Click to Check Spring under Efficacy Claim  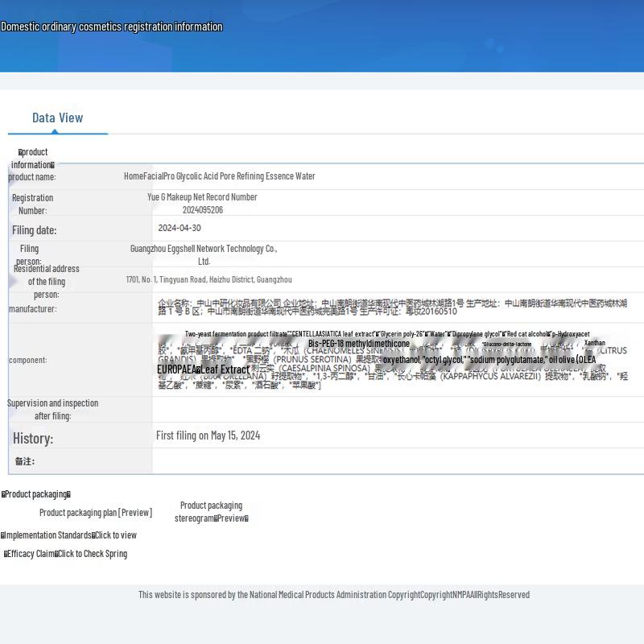tap(92, 553)
